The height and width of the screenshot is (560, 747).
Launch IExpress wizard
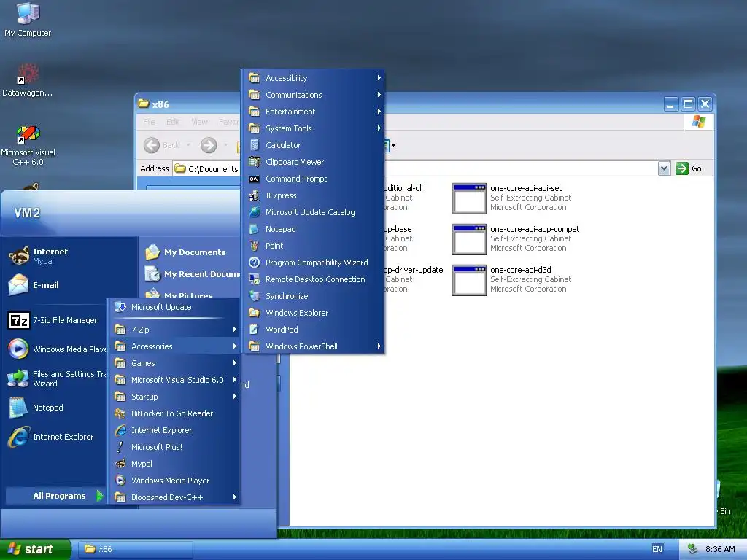[x=313, y=195]
